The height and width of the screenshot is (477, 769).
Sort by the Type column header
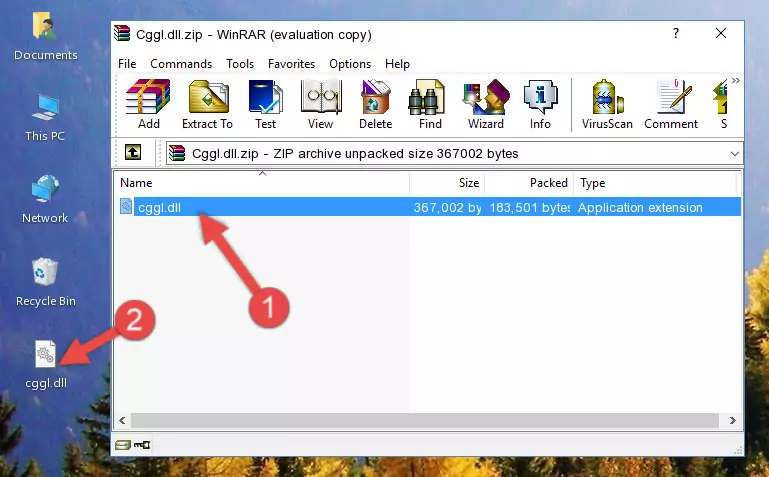655,183
